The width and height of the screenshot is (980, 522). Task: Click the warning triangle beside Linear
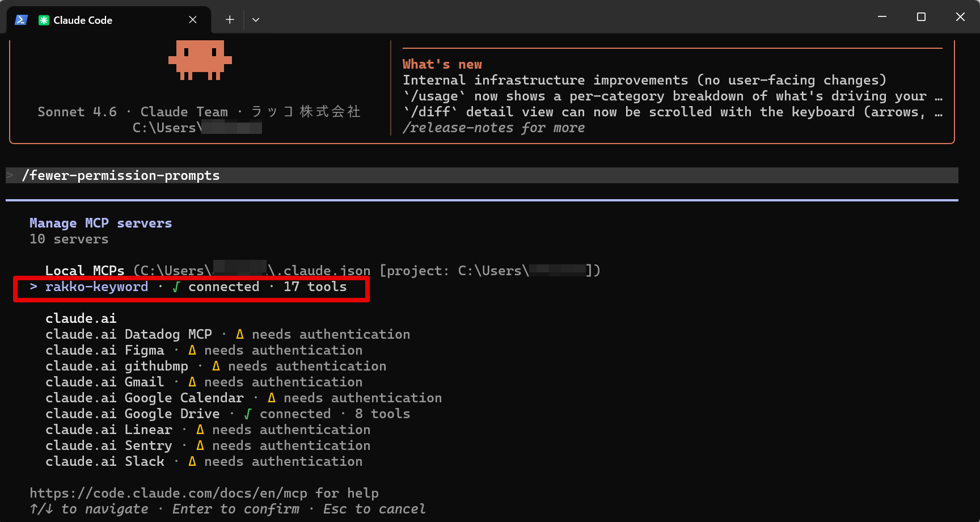point(200,430)
